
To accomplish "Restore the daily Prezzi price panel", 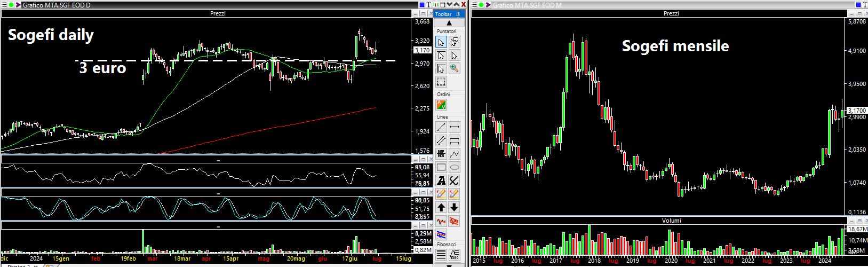I will 423,13.
